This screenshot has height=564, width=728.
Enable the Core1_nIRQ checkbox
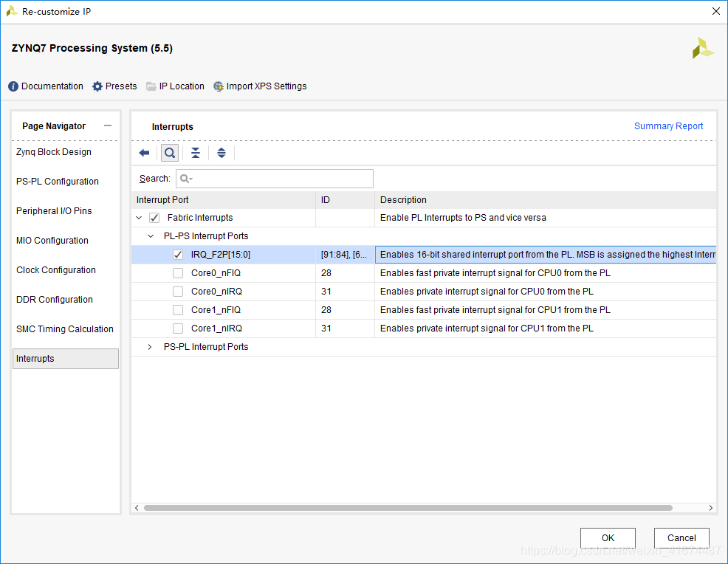(178, 329)
